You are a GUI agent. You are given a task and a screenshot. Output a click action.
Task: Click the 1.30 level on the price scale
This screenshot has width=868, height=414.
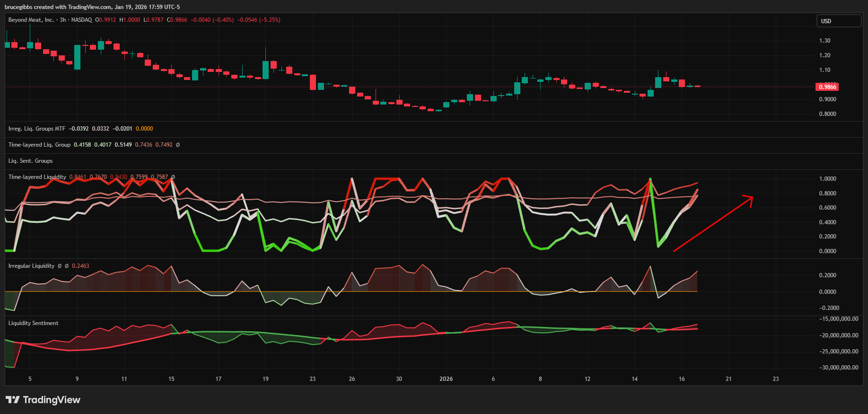pos(824,41)
